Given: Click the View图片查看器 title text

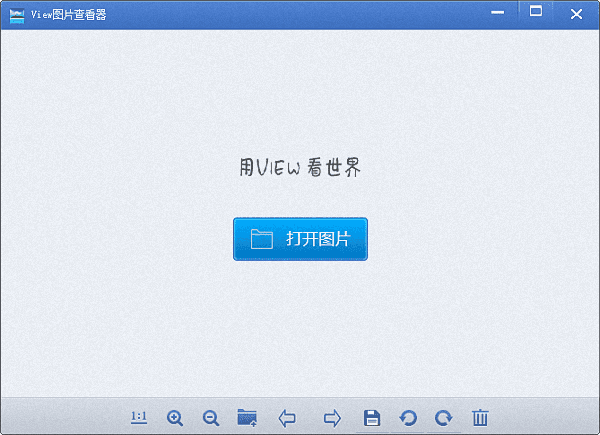Looking at the screenshot, I should pos(68,15).
